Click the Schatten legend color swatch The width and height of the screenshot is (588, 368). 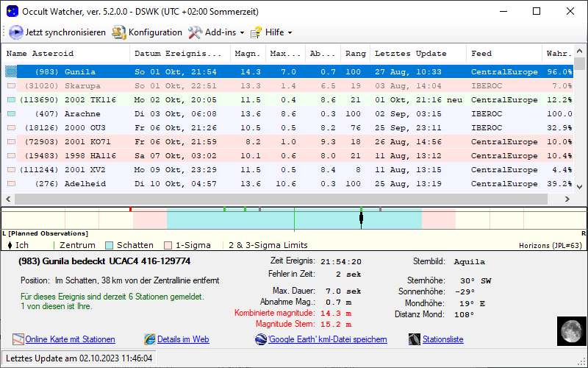coord(110,245)
